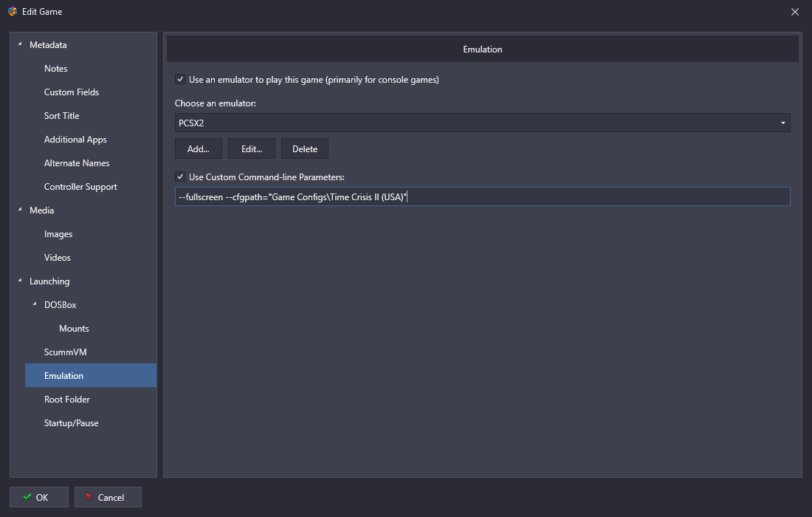Open DOSBox settings
The width and height of the screenshot is (812, 517).
click(60, 304)
